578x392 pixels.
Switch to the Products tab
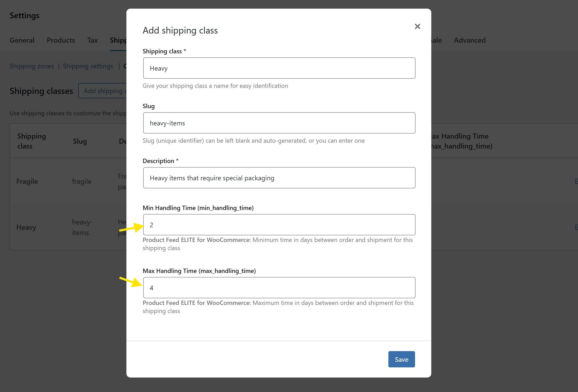click(x=61, y=40)
